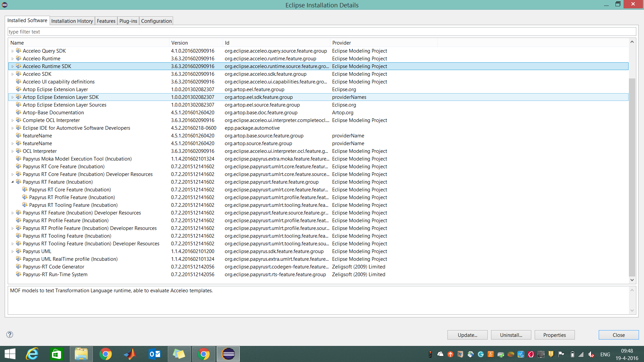
Task: Sort by the Id column header
Action: click(x=276, y=43)
